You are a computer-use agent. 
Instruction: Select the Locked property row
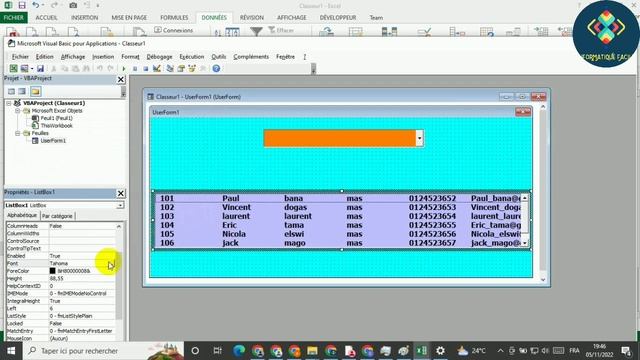61,323
